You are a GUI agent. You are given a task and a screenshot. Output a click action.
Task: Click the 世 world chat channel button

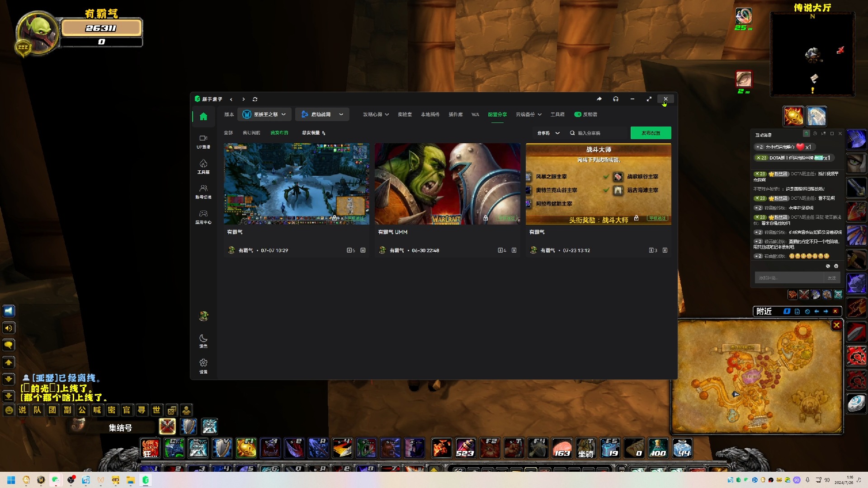point(156,410)
